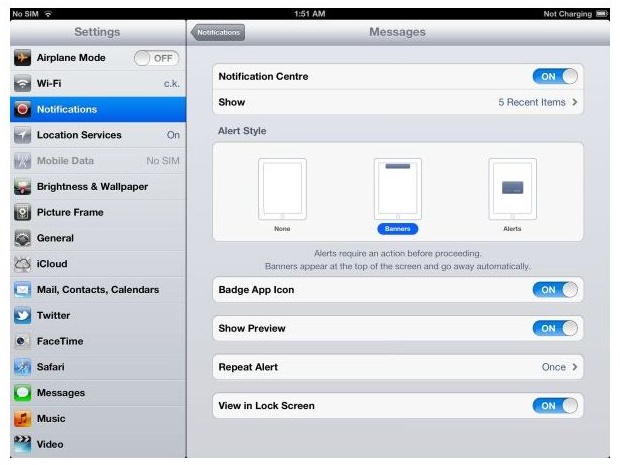This screenshot has height=465, width=620.
Task: Tap the Mobile Data row
Action: pos(98,161)
